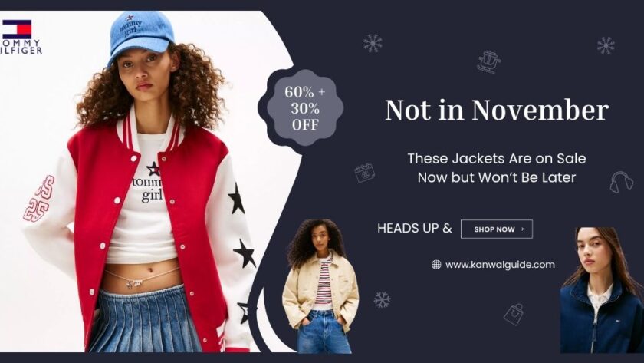Select the beige jacket model thumbnail
Image resolution: width=644 pixels, height=363 pixels.
(x=321, y=285)
